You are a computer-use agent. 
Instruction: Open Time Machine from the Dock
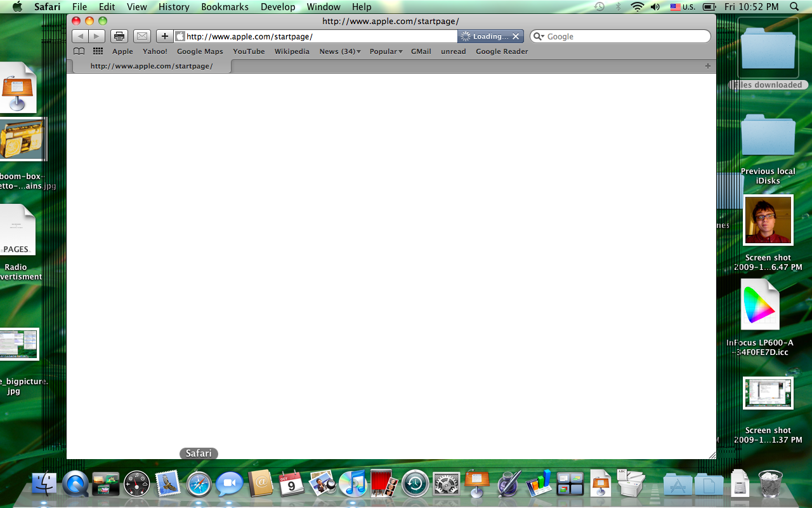(x=415, y=485)
